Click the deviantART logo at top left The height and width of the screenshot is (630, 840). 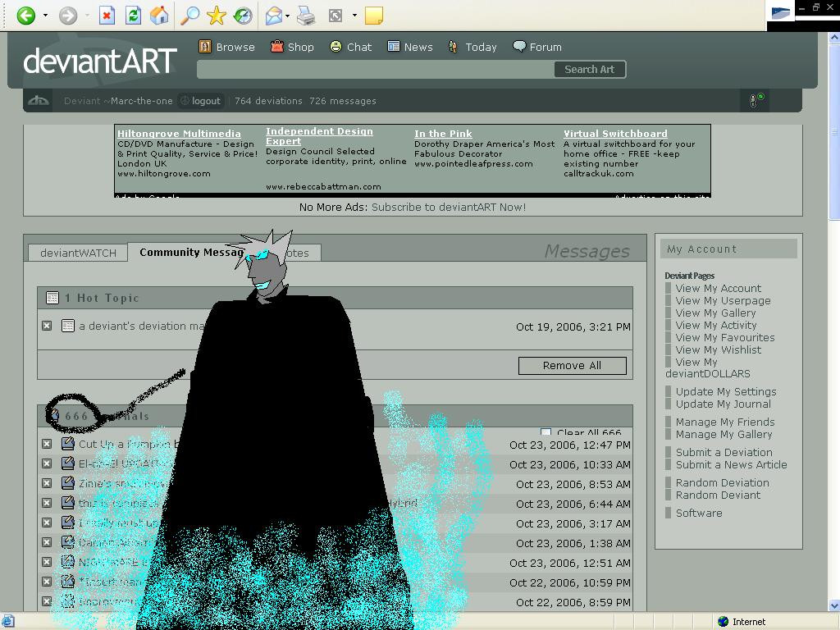click(x=100, y=61)
